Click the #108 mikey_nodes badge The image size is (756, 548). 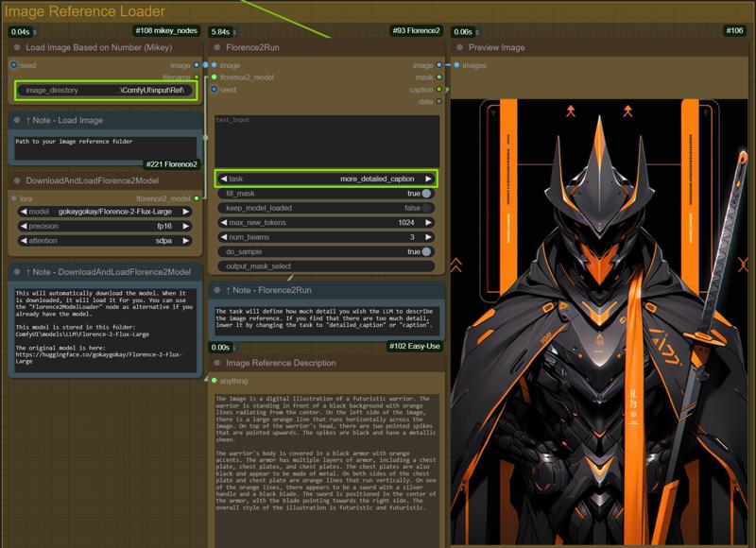(165, 31)
